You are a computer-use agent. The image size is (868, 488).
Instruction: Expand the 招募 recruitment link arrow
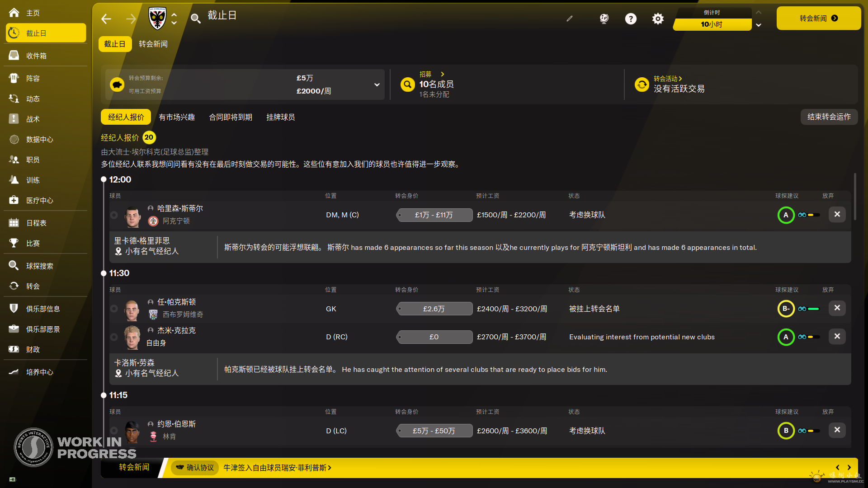tap(443, 74)
